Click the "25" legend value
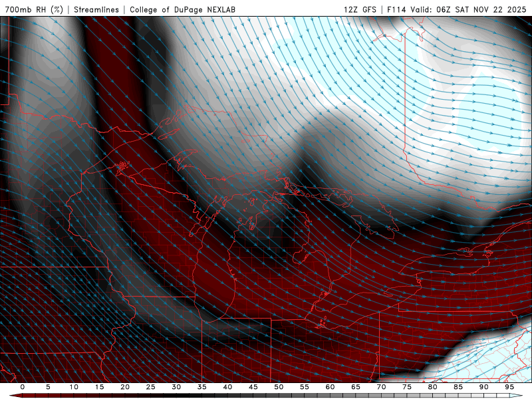 pos(151,387)
